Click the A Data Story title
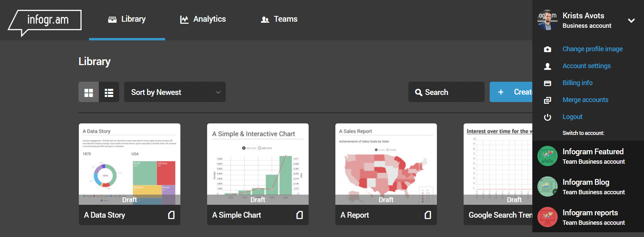This screenshot has width=644, height=237. (104, 215)
